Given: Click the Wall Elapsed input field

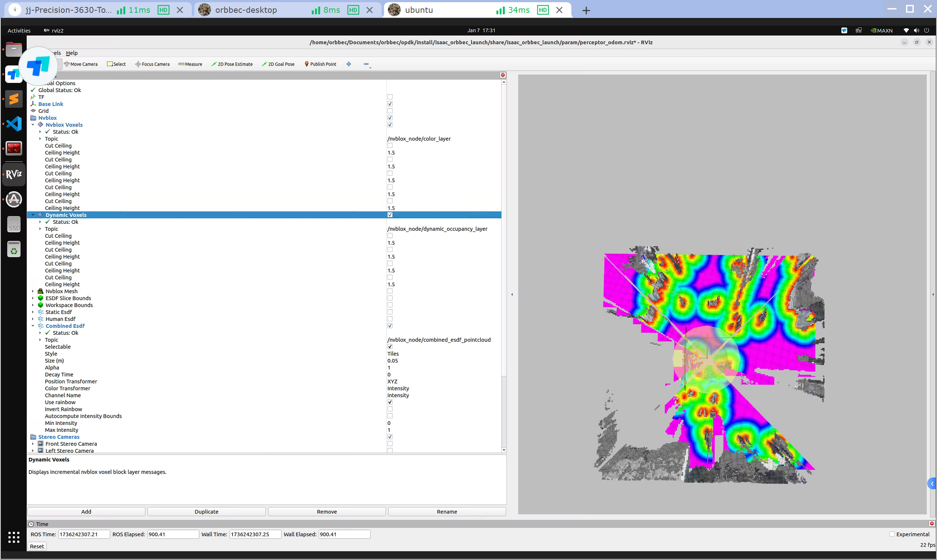Looking at the screenshot, I should click(x=344, y=534).
